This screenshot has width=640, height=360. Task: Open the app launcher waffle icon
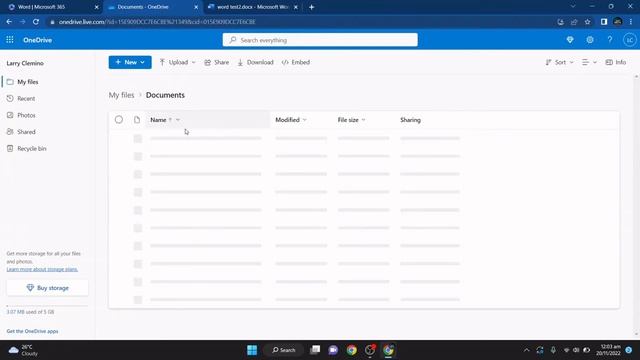coord(10,40)
